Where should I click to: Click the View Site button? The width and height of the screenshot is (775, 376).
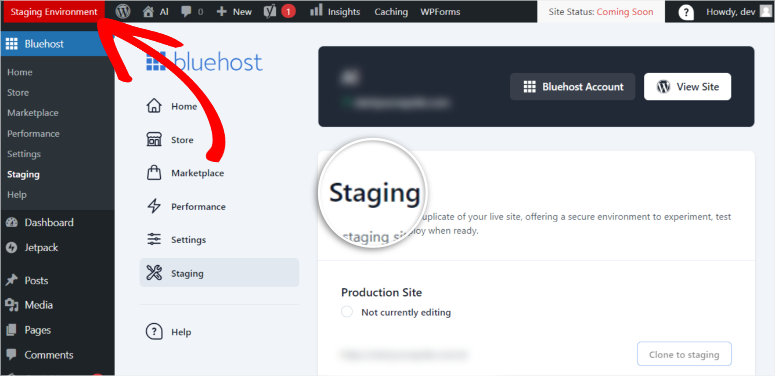click(x=687, y=87)
